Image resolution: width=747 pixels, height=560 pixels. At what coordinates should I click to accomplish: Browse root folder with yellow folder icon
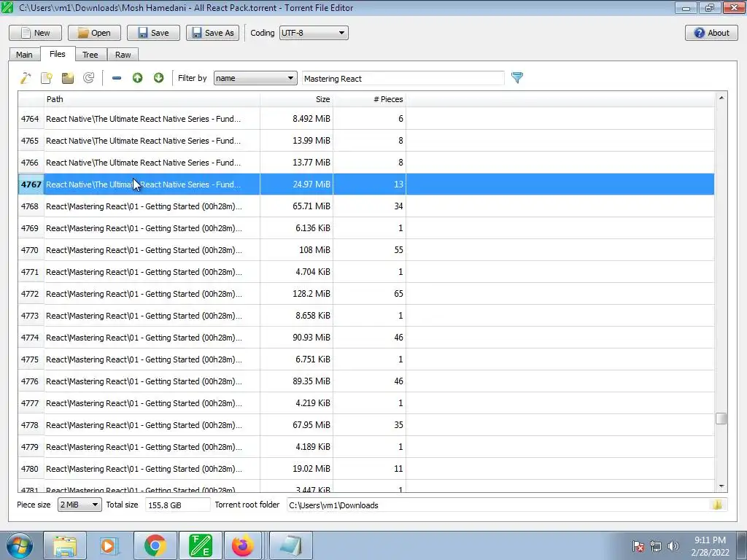coord(717,505)
